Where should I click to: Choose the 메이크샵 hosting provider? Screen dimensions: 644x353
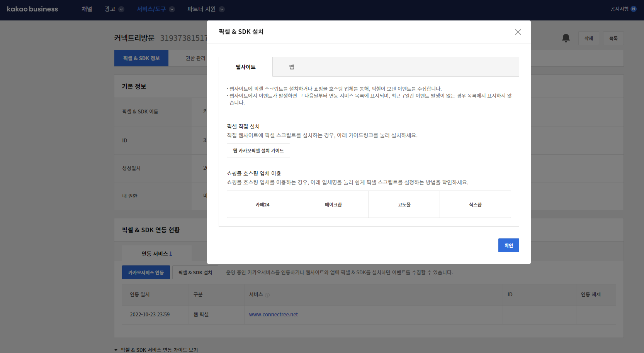click(333, 204)
